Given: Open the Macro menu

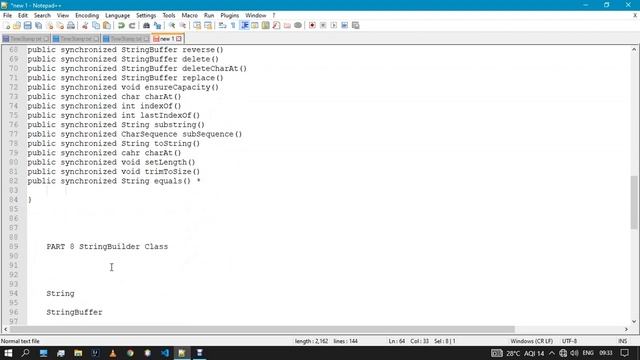Looking at the screenshot, I should click(x=189, y=16).
